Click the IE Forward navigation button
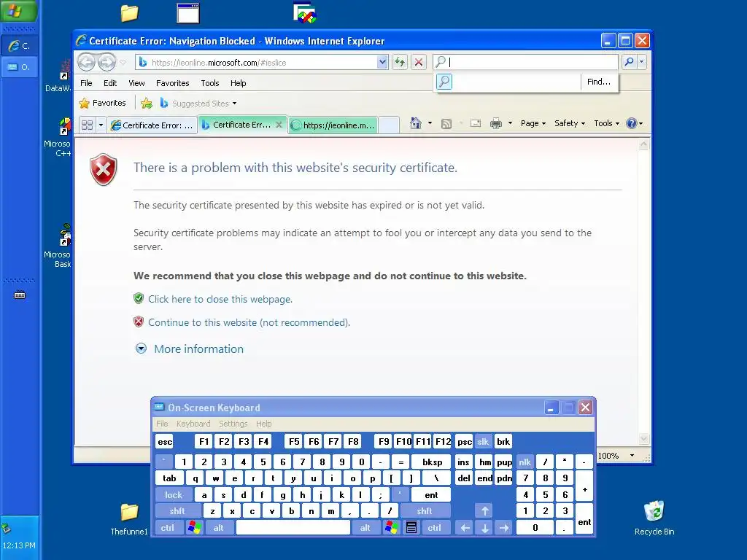The width and height of the screenshot is (747, 560). click(x=107, y=62)
